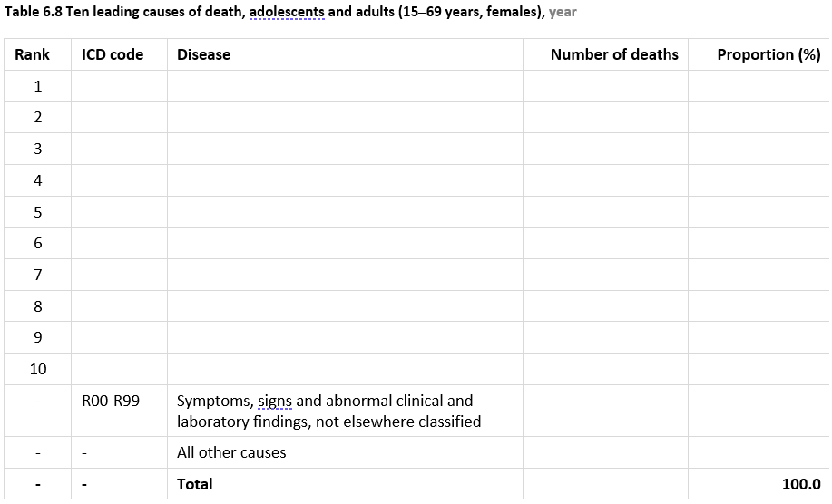Select the 'Number of deaths' header cell
832x504 pixels.
pyautogui.click(x=614, y=54)
